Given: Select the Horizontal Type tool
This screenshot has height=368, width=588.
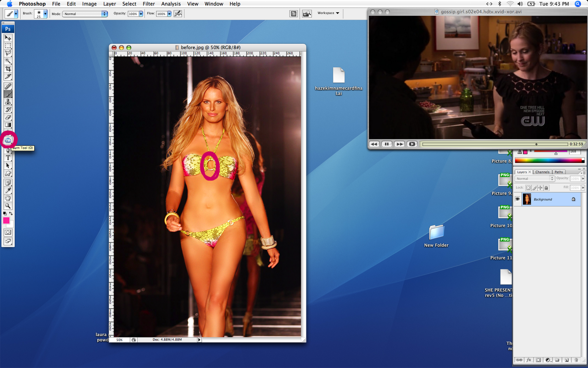Looking at the screenshot, I should pyautogui.click(x=8, y=158).
